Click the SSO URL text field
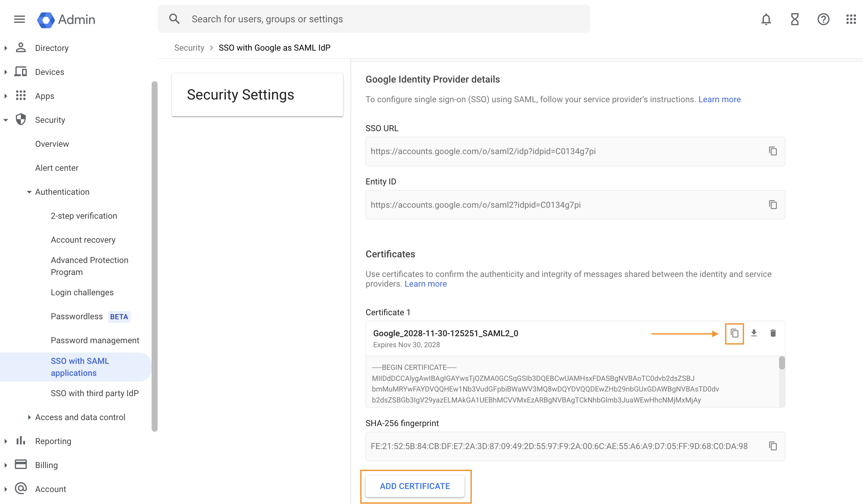 pos(575,151)
